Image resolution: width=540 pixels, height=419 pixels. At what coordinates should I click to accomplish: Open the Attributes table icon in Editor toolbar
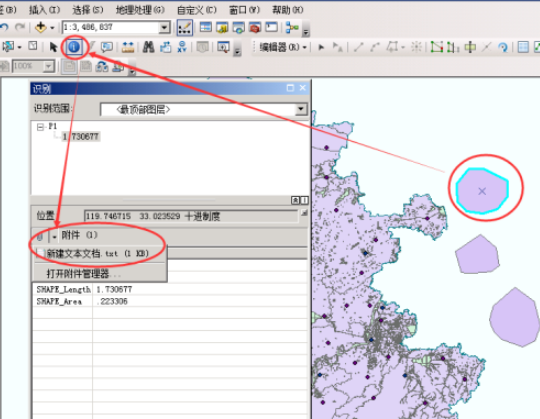tap(523, 47)
